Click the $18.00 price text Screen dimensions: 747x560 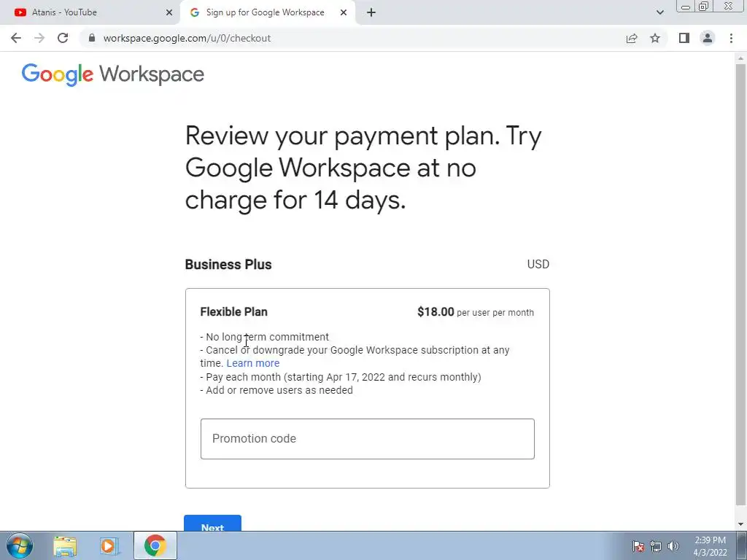click(x=436, y=312)
